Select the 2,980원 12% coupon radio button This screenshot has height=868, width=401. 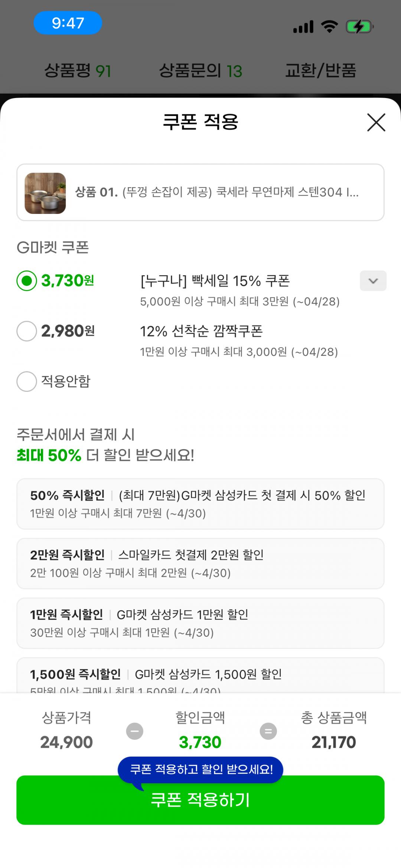click(x=27, y=331)
